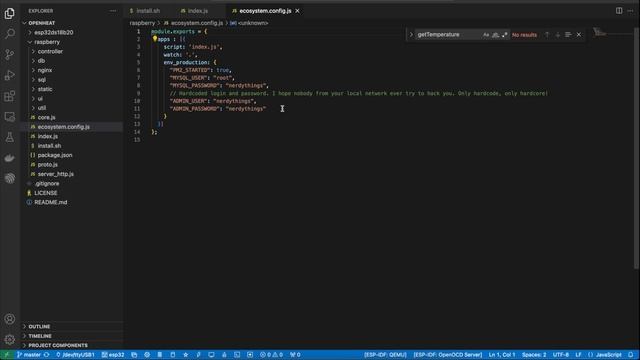The height and width of the screenshot is (360, 640).
Task: Open the Explorer view in activity bar
Action: (x=9, y=13)
